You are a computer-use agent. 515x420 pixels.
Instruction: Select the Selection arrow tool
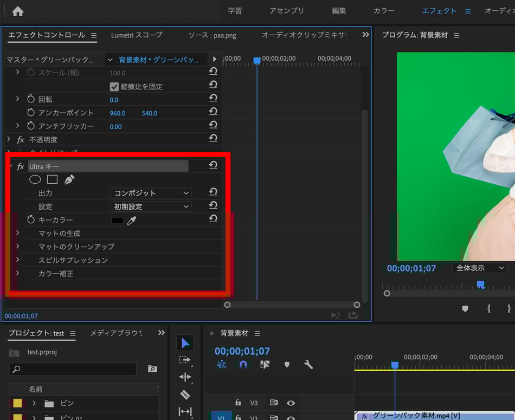tap(185, 343)
